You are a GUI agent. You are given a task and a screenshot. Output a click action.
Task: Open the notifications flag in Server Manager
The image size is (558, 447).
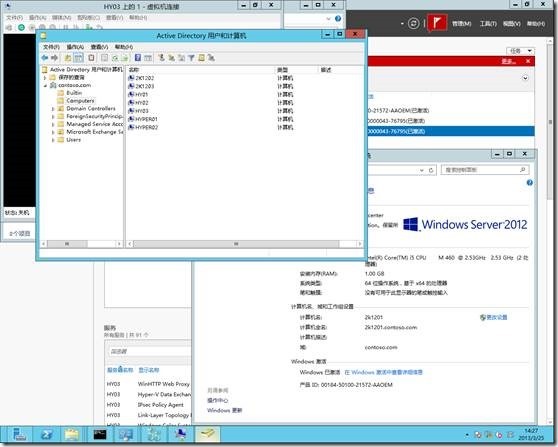coord(437,23)
